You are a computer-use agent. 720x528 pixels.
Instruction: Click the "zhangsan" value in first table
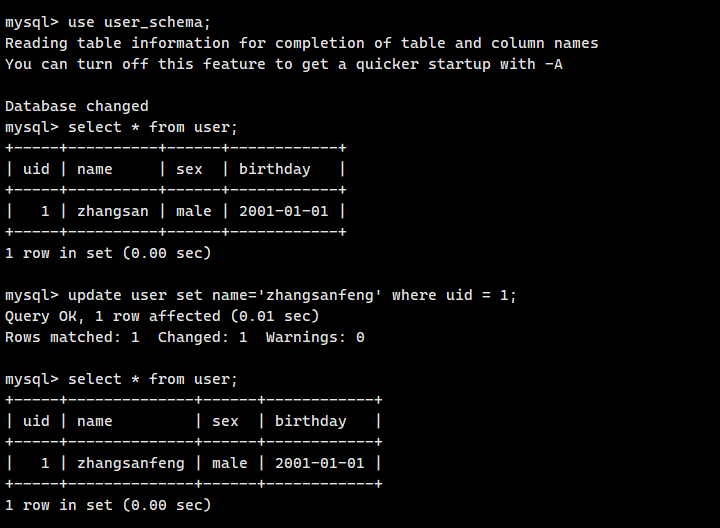point(113,211)
